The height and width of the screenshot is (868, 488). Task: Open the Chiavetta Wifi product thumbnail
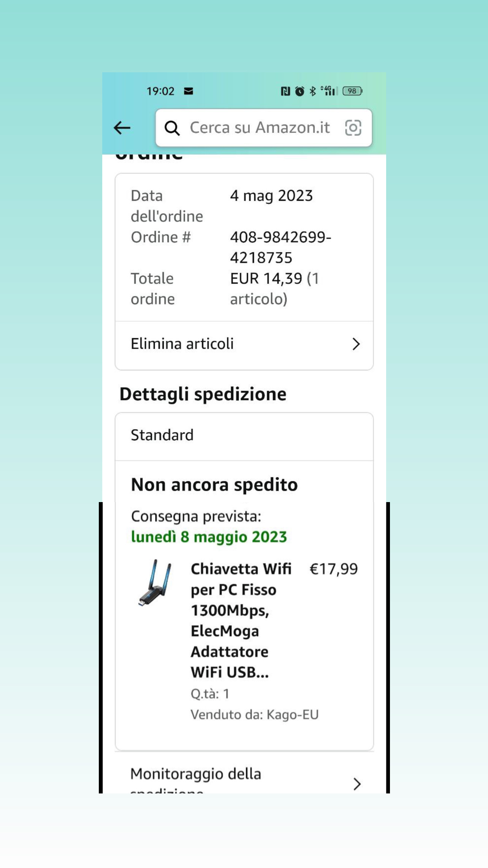pos(155,583)
